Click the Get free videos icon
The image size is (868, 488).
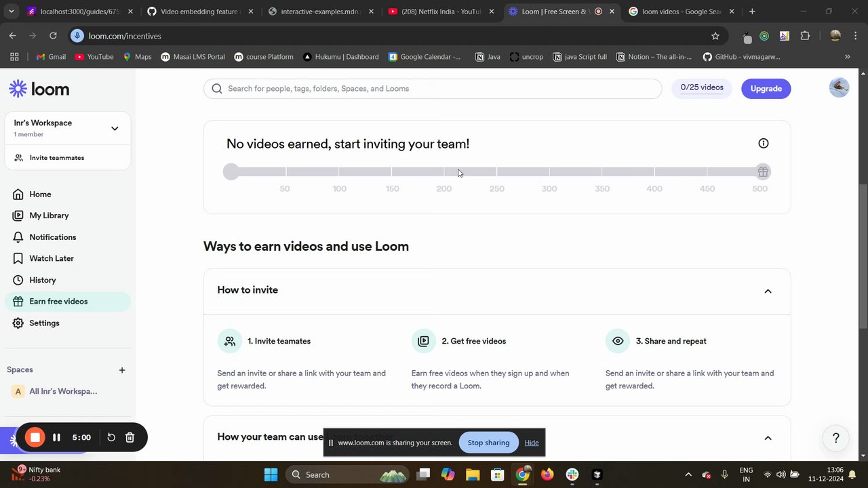point(424,341)
